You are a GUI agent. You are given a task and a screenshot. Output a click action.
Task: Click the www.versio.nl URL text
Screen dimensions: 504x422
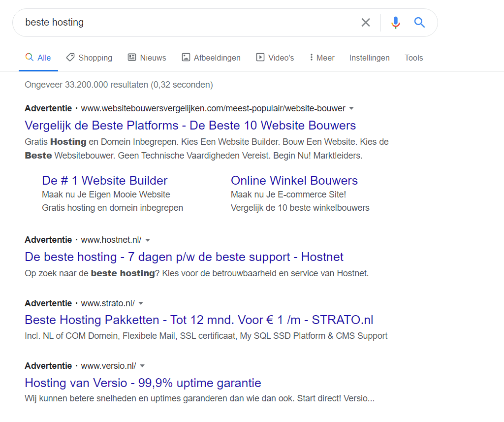tap(109, 366)
